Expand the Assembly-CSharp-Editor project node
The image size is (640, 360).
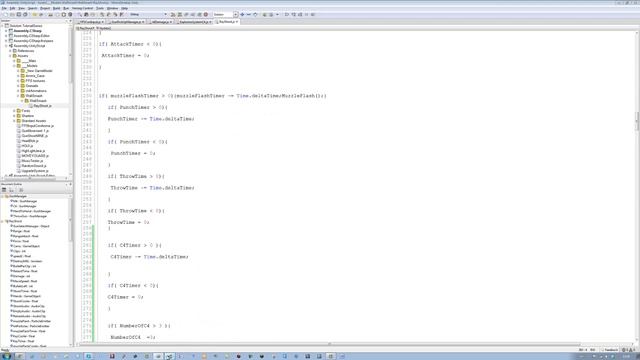coord(6,36)
